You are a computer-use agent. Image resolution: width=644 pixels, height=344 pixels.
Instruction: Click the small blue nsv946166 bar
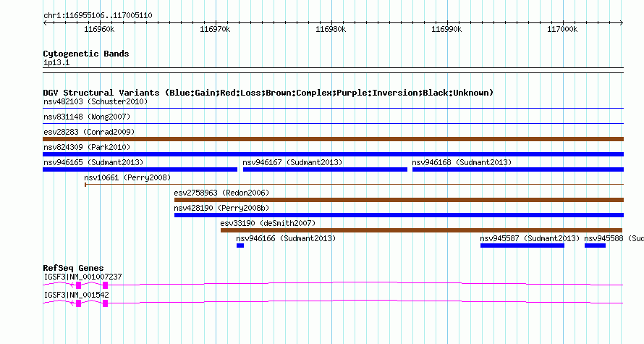pyautogui.click(x=240, y=246)
